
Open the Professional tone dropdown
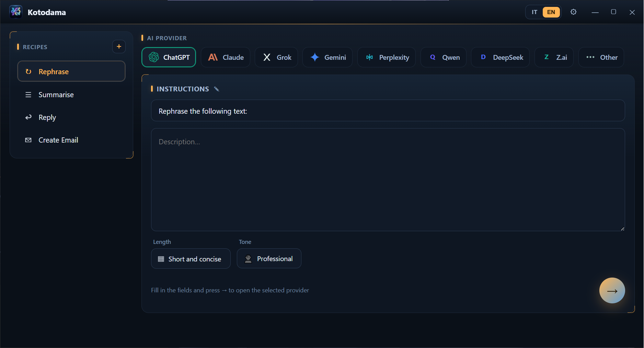269,258
